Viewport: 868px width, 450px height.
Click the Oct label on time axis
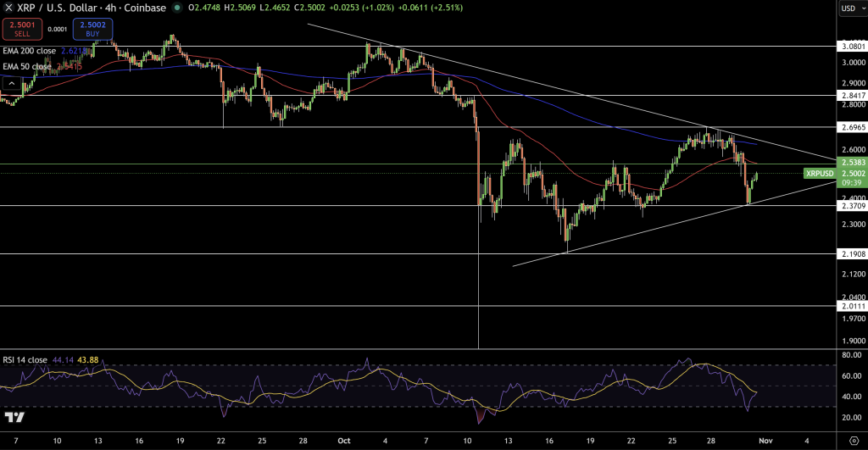click(344, 442)
